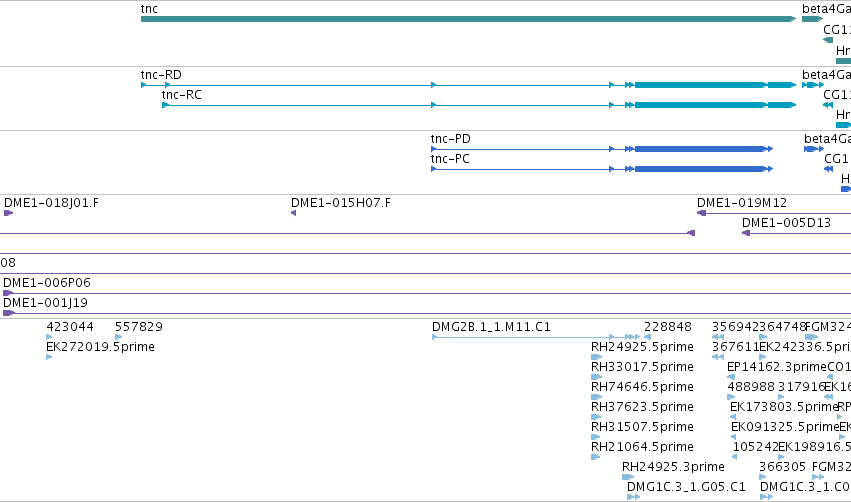Click the RH37623.5prime arrow glyph
The image size is (851, 502).
(596, 417)
